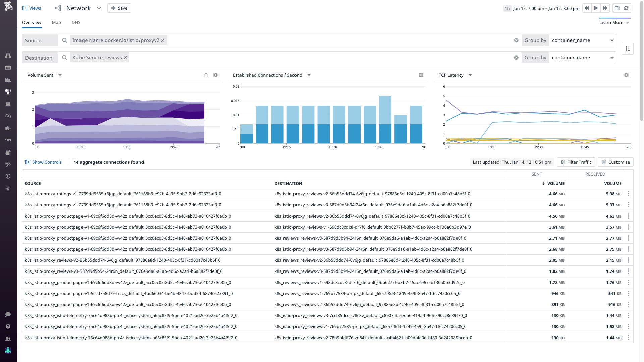Click the calendar icon to pick a date range
Screen dimensions: 644x362
(616, 8)
